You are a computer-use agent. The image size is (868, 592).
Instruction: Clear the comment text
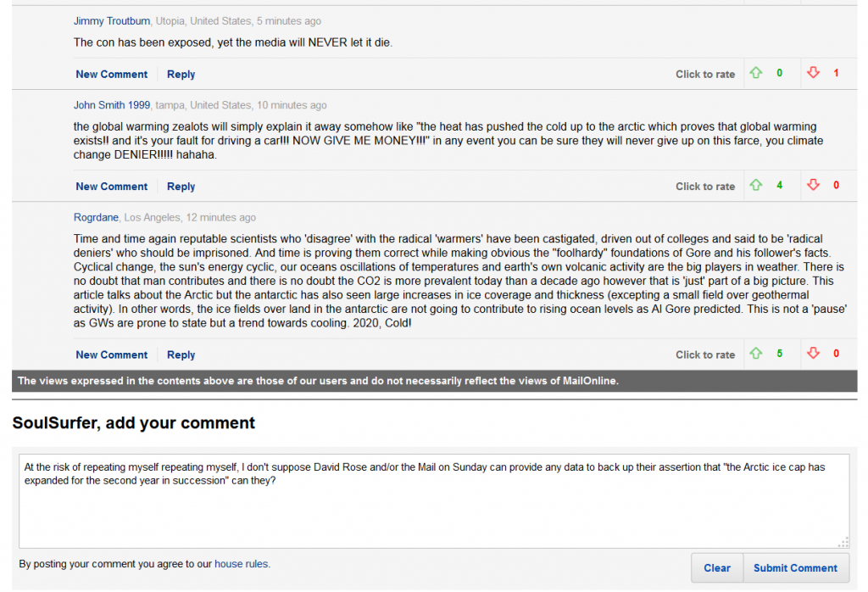point(717,568)
